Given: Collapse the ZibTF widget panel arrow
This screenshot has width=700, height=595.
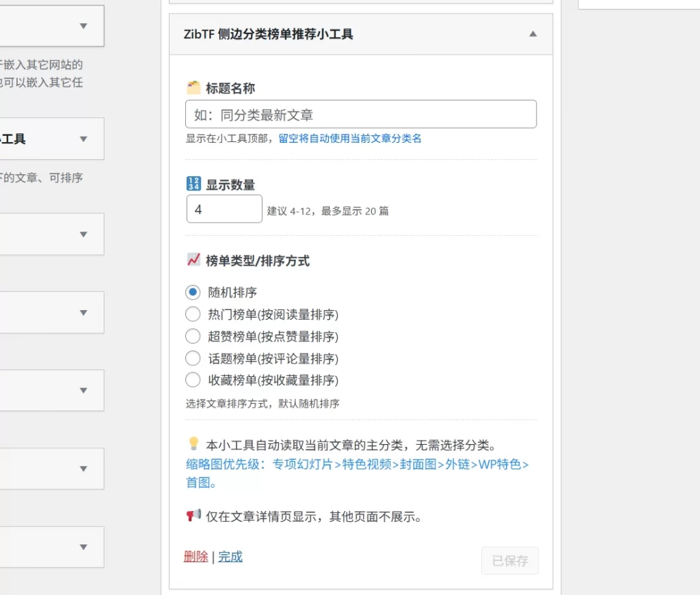Looking at the screenshot, I should pyautogui.click(x=533, y=33).
